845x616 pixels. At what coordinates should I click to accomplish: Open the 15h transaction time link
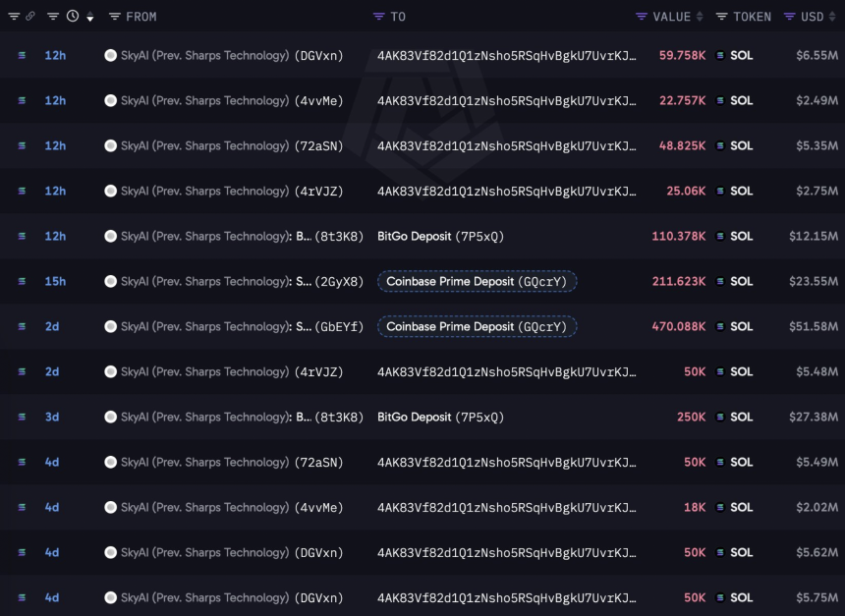coord(55,281)
